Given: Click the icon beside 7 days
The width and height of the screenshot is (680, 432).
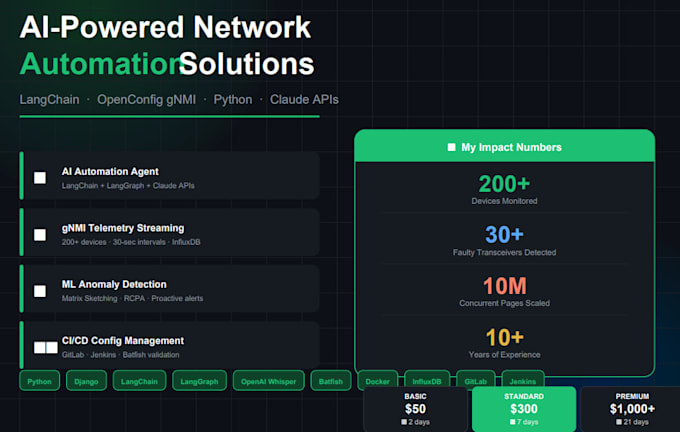Looking at the screenshot, I should [513, 422].
